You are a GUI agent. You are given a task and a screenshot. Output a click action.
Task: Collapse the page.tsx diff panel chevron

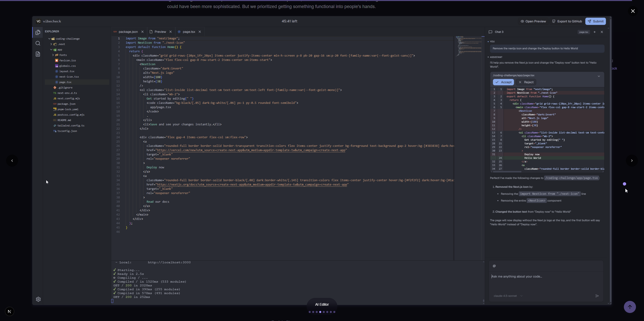click(599, 76)
